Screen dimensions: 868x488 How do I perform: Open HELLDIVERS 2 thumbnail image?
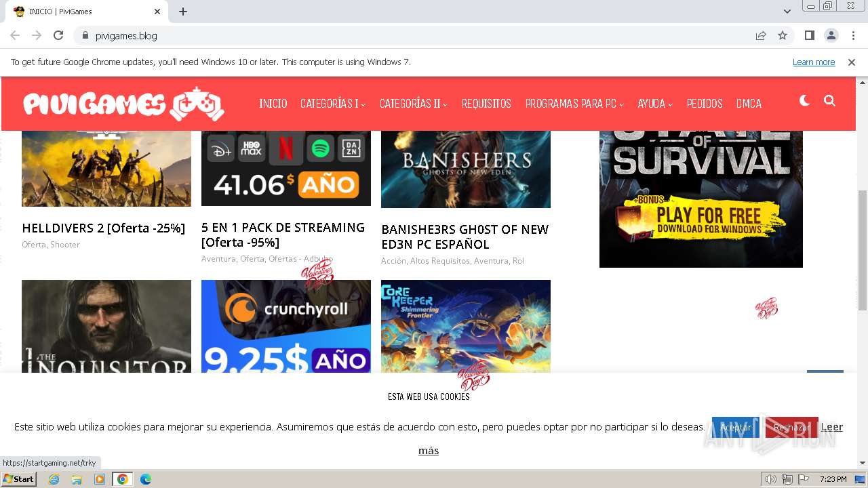[106, 169]
